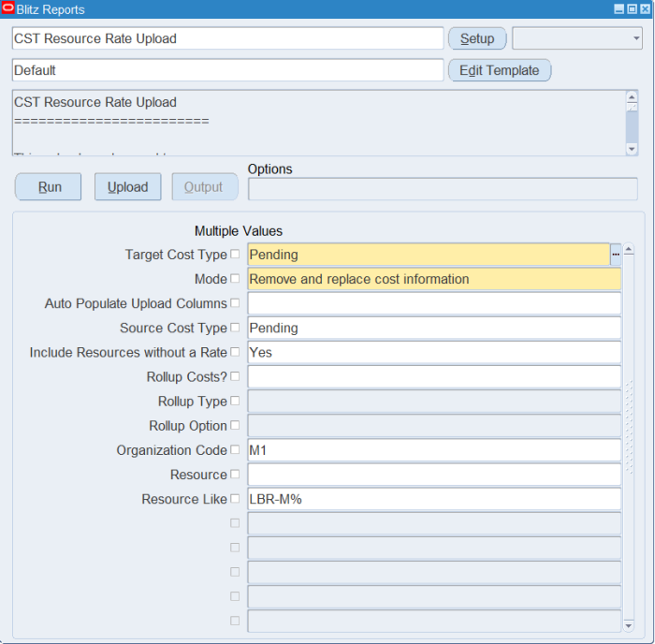Tick the Rollup Type checkbox
655x644 pixels.
pos(235,401)
